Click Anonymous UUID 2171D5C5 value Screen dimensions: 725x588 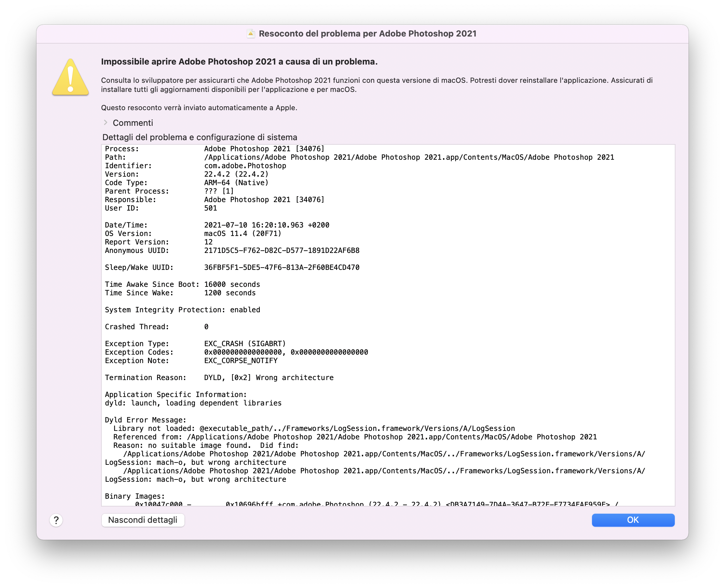[x=282, y=250]
